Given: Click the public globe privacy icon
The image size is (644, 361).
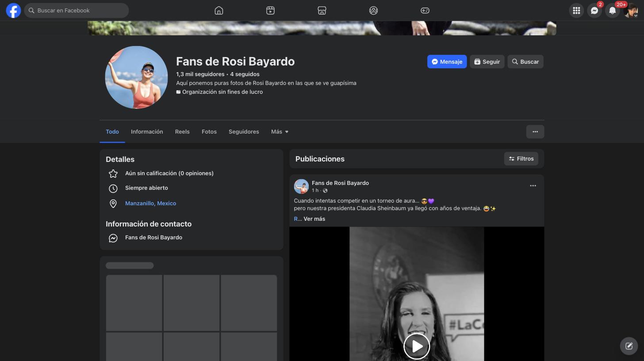Looking at the screenshot, I should tap(325, 191).
